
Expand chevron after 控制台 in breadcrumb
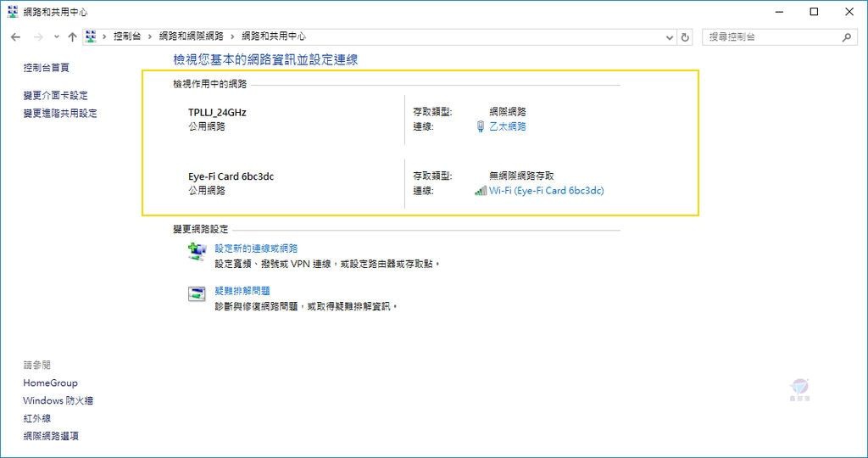(x=150, y=36)
